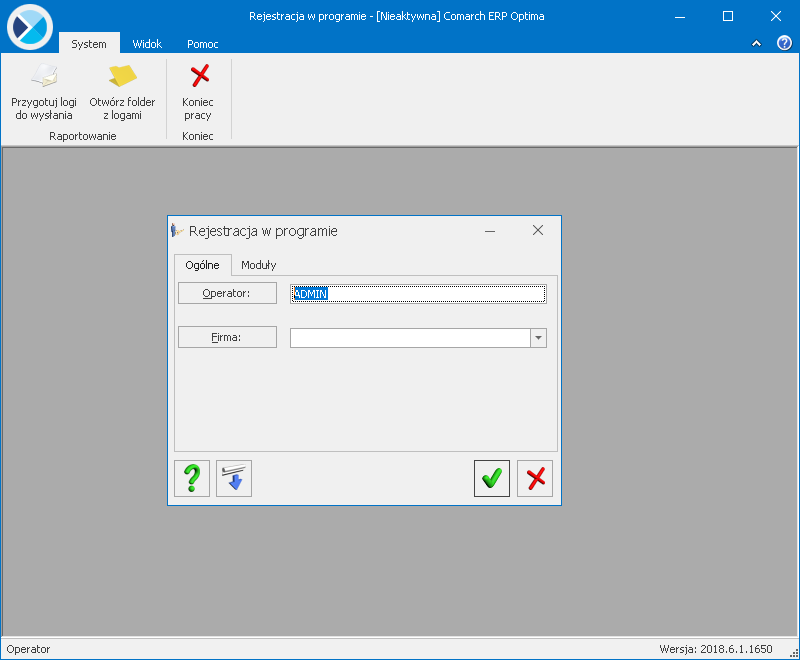Click the Comarch ERP Optima logo button
800x660 pixels.
30,27
